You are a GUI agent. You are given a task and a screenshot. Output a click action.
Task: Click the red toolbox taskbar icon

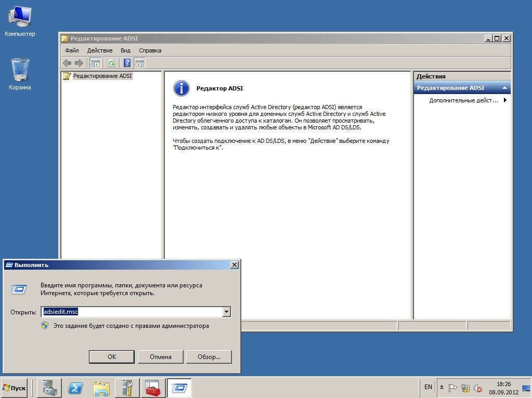(153, 388)
